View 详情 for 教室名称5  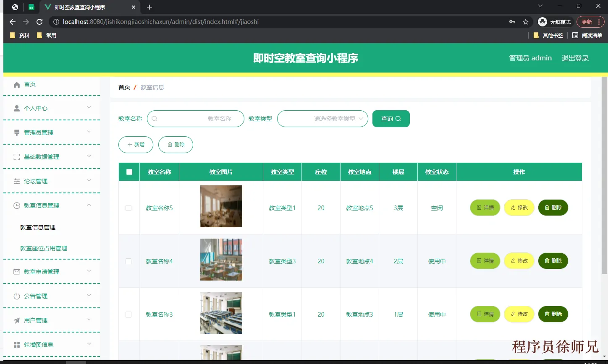tap(485, 208)
